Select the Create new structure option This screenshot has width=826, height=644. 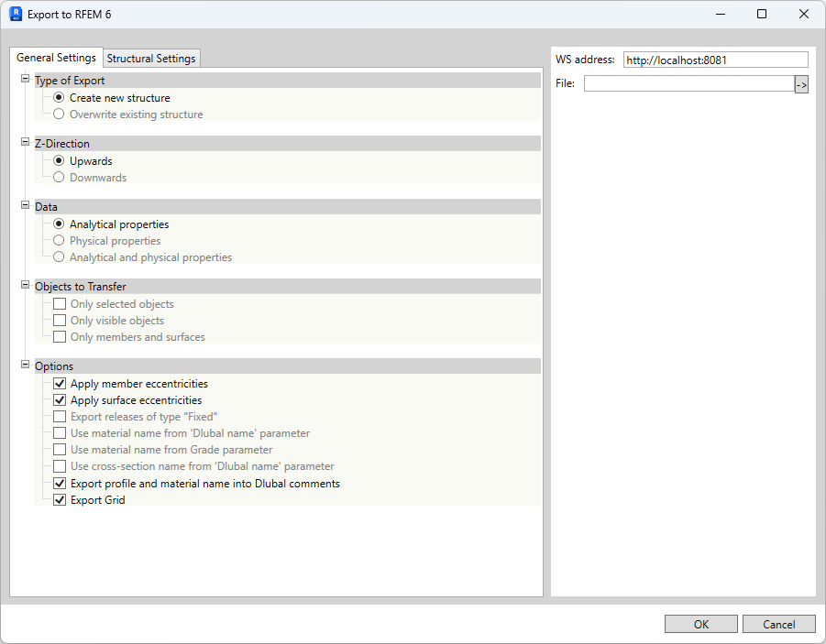click(57, 97)
